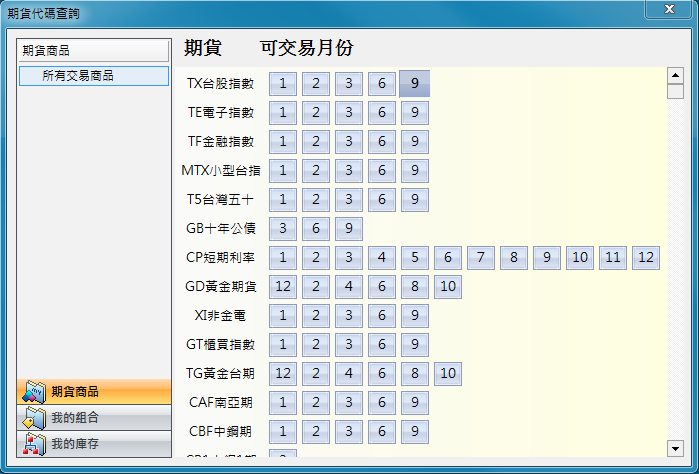This screenshot has width=699, height=474.
Task: Select month 9 for TX台股指數
Action: click(414, 84)
